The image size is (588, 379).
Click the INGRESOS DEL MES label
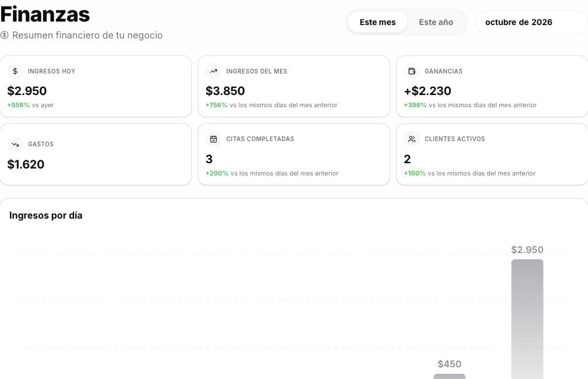click(x=257, y=71)
